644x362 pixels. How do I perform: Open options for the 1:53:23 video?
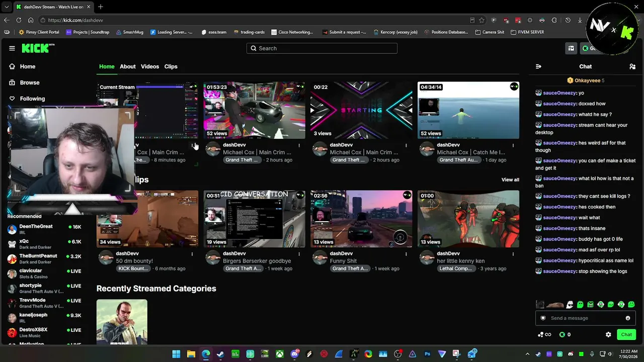[x=299, y=145]
